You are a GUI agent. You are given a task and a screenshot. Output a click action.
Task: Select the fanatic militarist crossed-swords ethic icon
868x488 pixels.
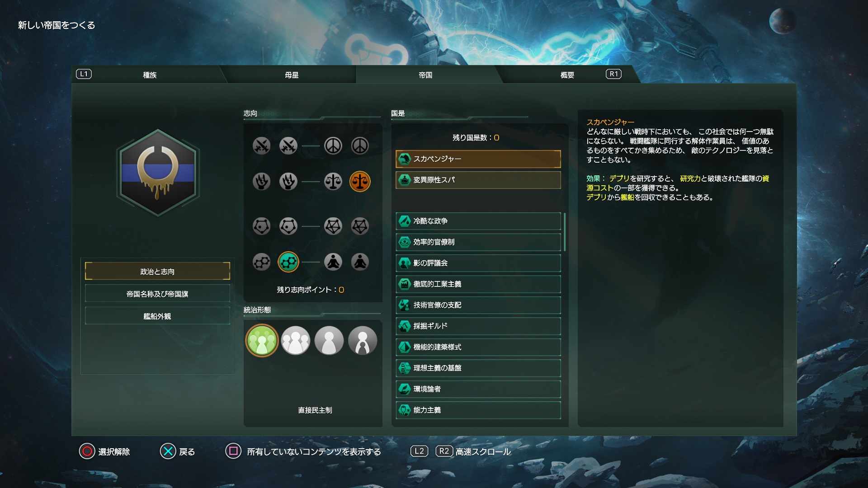[261, 146]
